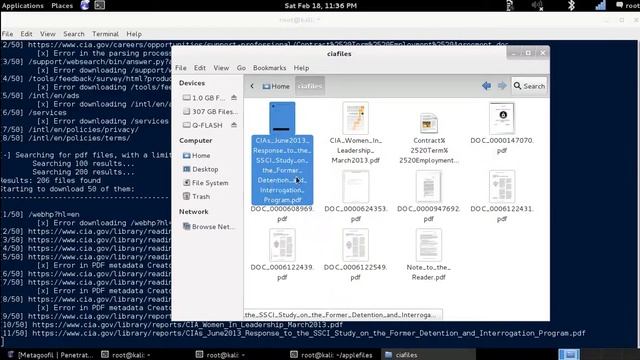Open Browse Net... in the sidebar

[209, 227]
